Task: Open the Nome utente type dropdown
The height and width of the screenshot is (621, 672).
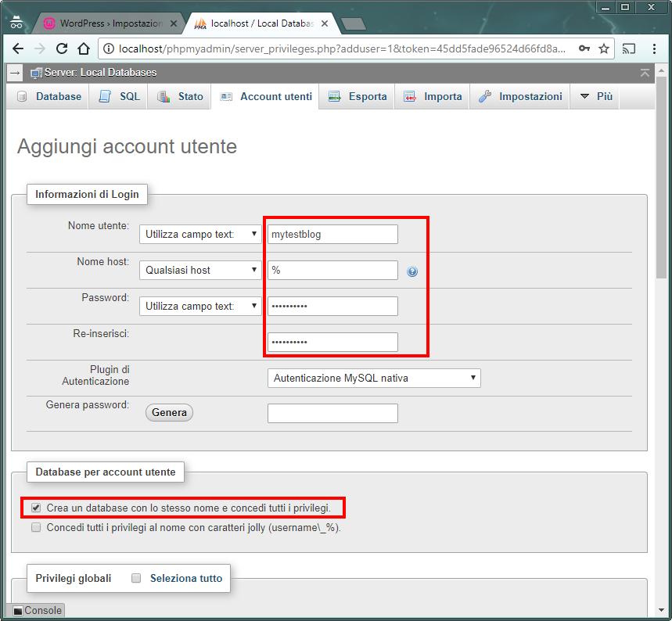Action: tap(200, 235)
